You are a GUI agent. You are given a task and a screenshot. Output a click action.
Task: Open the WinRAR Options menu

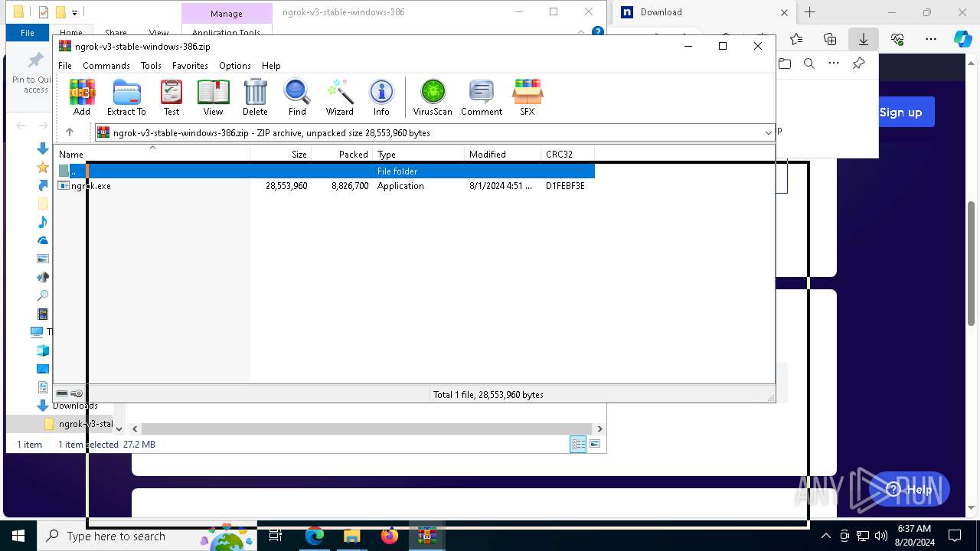235,66
